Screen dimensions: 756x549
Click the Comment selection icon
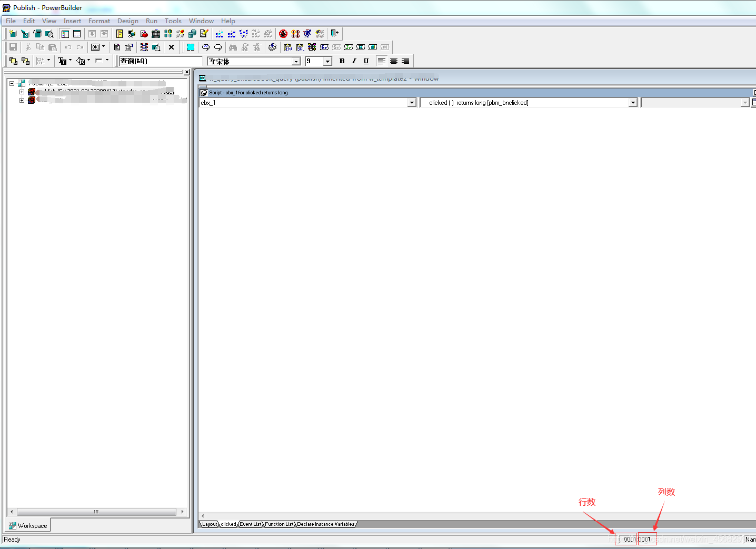(x=206, y=47)
